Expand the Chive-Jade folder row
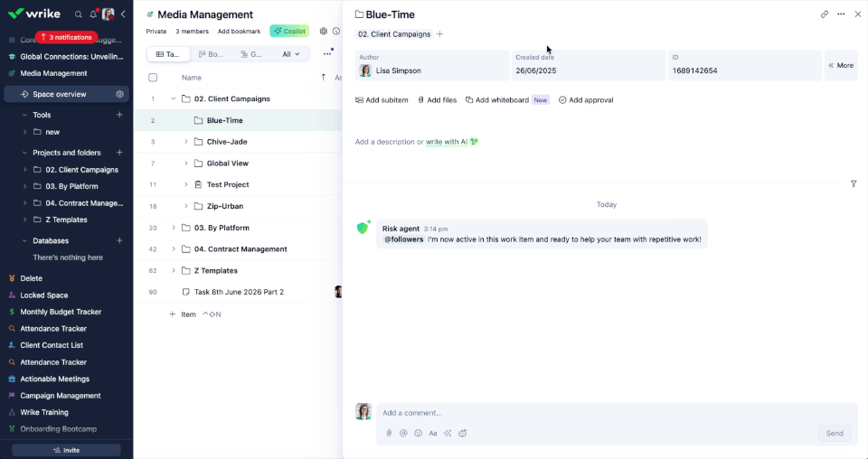The image size is (868, 459). point(186,142)
